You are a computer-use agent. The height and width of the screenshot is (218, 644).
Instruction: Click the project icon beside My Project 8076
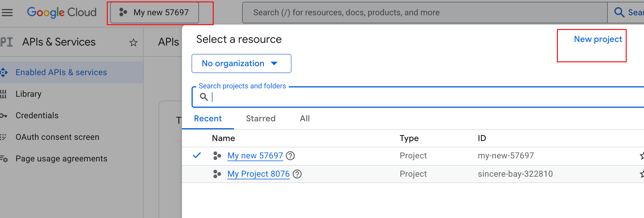217,174
